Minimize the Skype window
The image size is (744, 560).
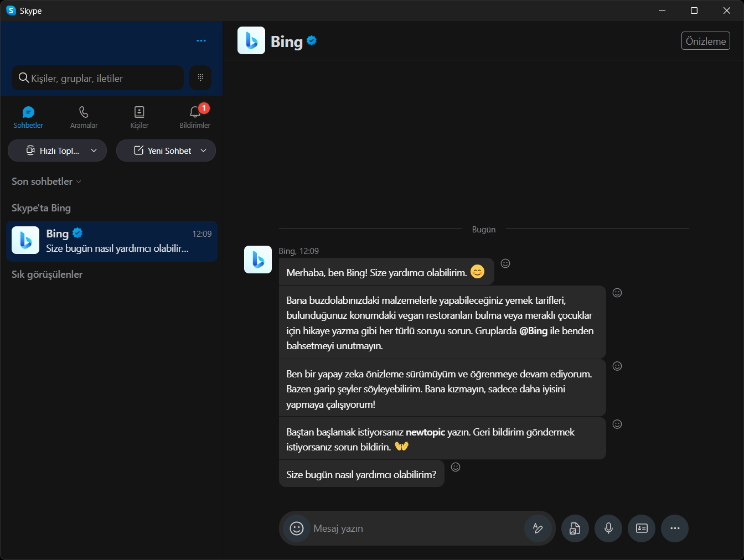[x=662, y=11]
